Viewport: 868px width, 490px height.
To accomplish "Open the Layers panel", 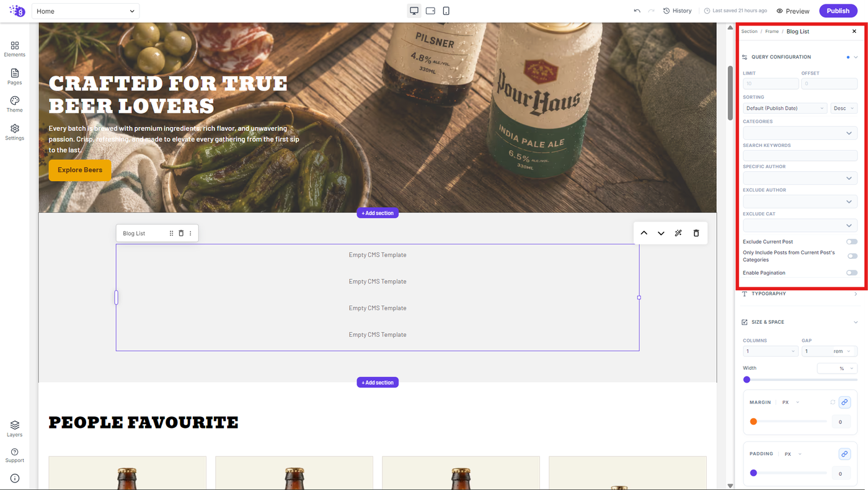I will coord(15,429).
